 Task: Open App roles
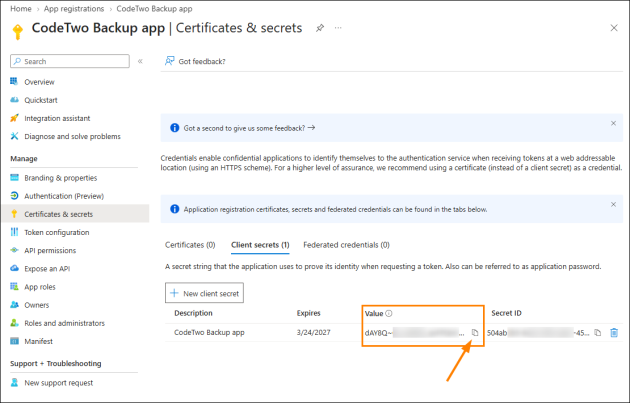[40, 287]
